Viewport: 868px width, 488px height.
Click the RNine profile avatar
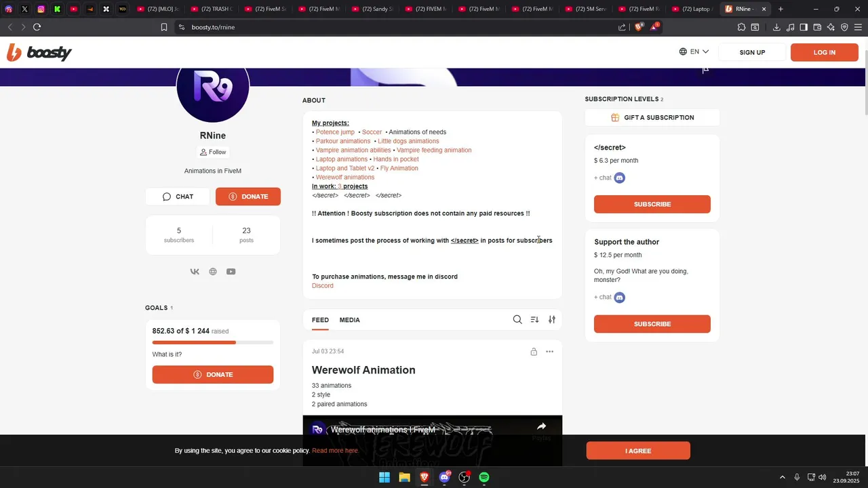213,87
